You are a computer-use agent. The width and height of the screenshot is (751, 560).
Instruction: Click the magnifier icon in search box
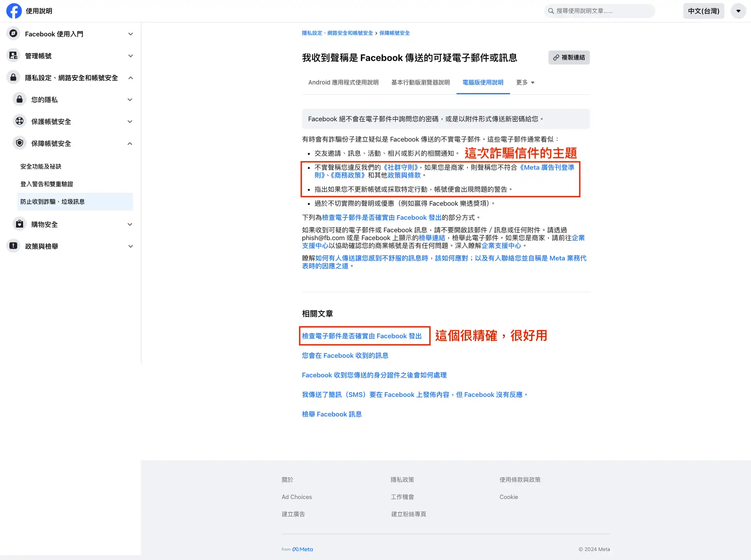pos(551,11)
